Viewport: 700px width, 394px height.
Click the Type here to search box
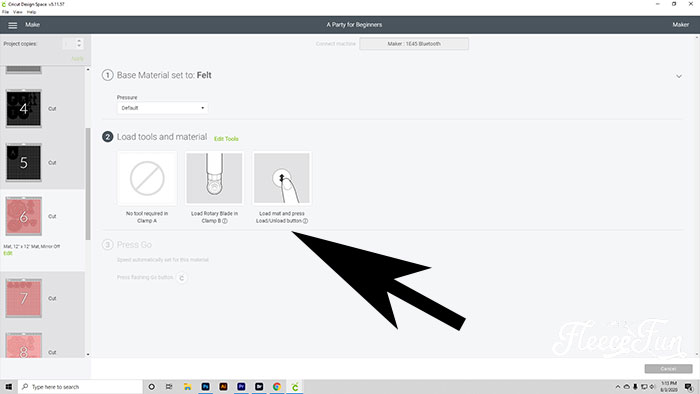80,387
